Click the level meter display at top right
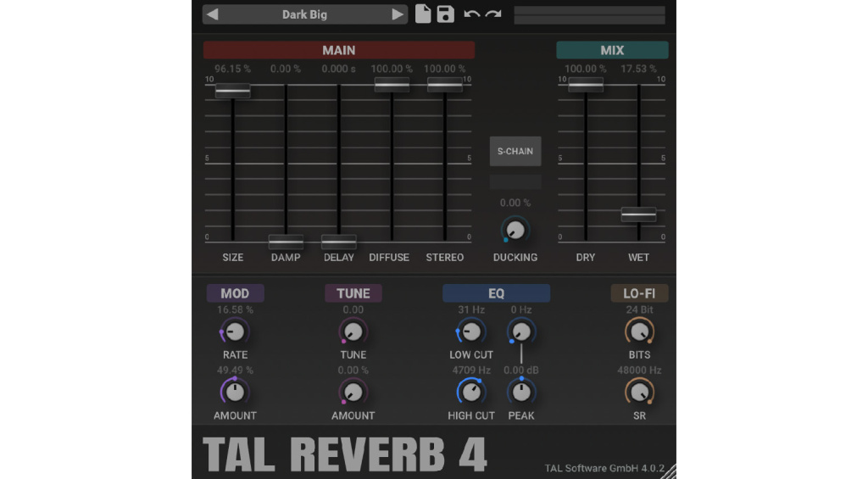Screen dimensions: 868x479 590,15
